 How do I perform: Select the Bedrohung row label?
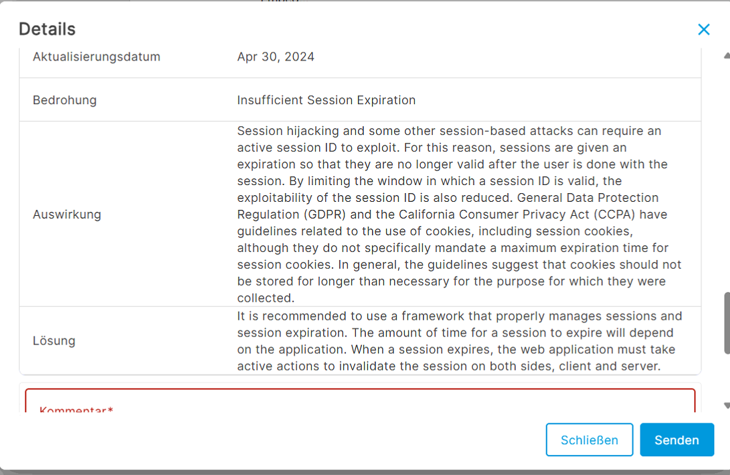(65, 100)
